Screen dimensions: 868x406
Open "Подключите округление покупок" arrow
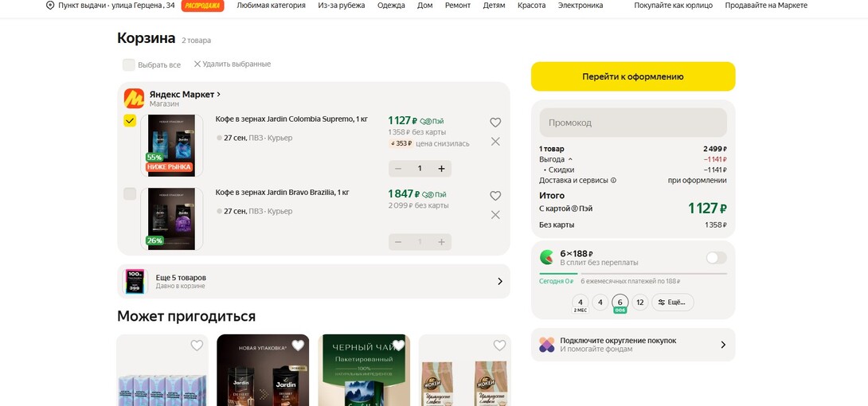tap(722, 345)
